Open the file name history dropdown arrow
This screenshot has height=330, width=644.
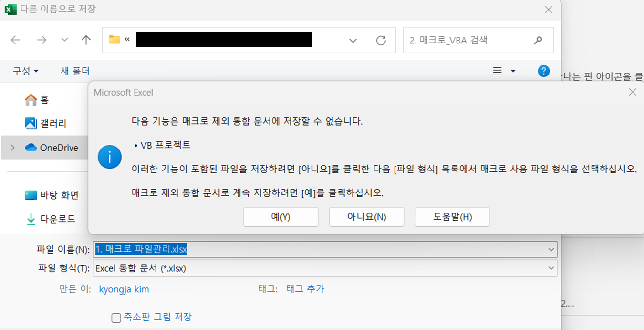(551, 249)
